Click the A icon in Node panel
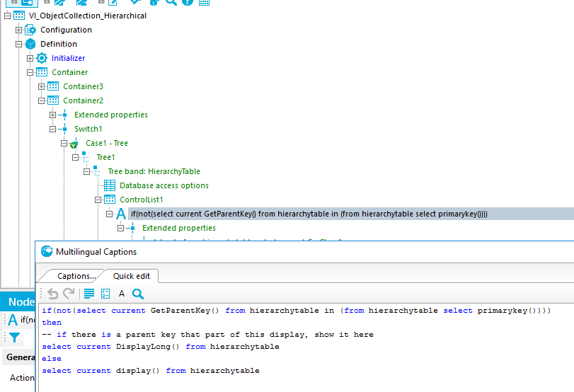 pos(13,320)
